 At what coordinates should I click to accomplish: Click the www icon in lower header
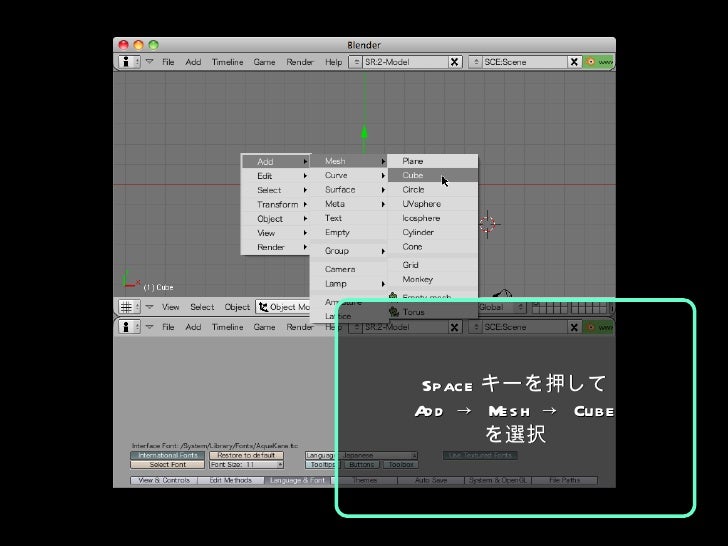pos(599,327)
